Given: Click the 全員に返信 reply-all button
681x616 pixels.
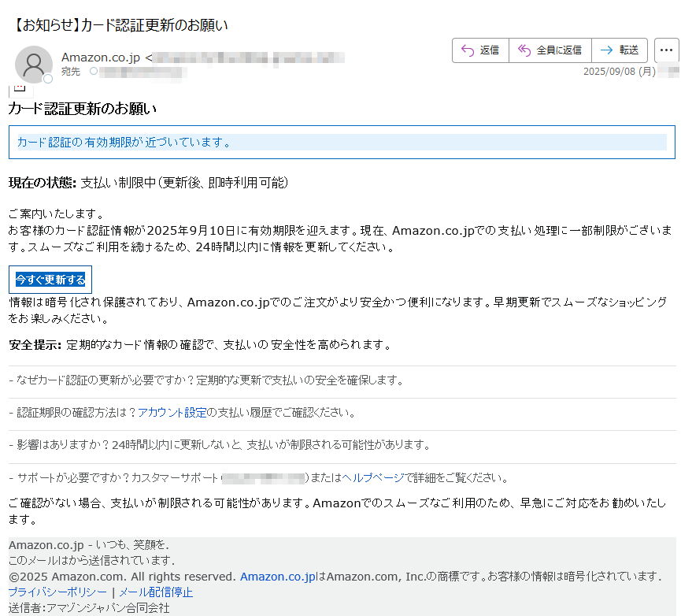Looking at the screenshot, I should (x=550, y=50).
